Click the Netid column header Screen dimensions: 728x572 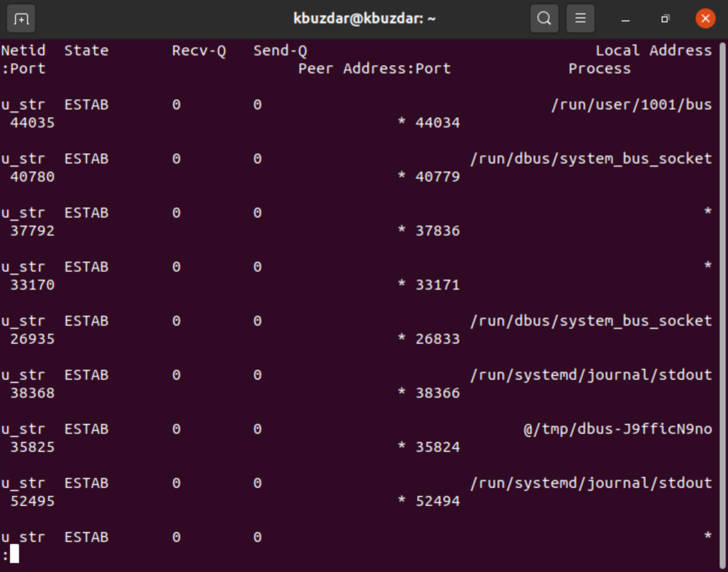(23, 51)
